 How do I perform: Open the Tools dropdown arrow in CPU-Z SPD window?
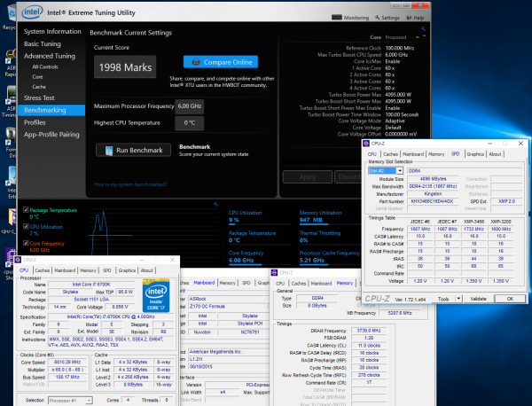458,299
